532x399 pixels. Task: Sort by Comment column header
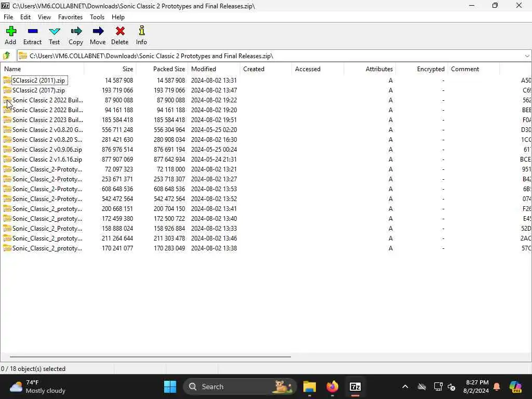tap(474, 69)
